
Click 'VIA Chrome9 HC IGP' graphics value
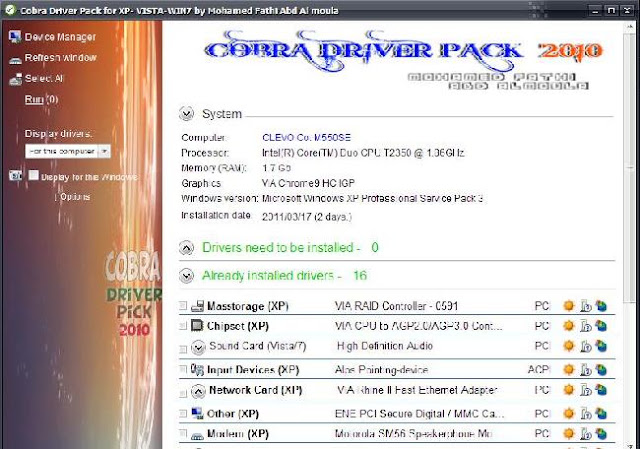tap(308, 183)
